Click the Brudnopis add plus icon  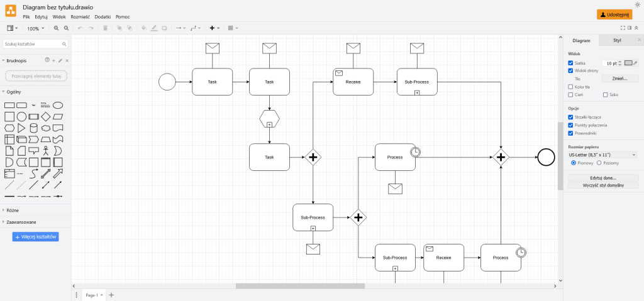[x=53, y=60]
